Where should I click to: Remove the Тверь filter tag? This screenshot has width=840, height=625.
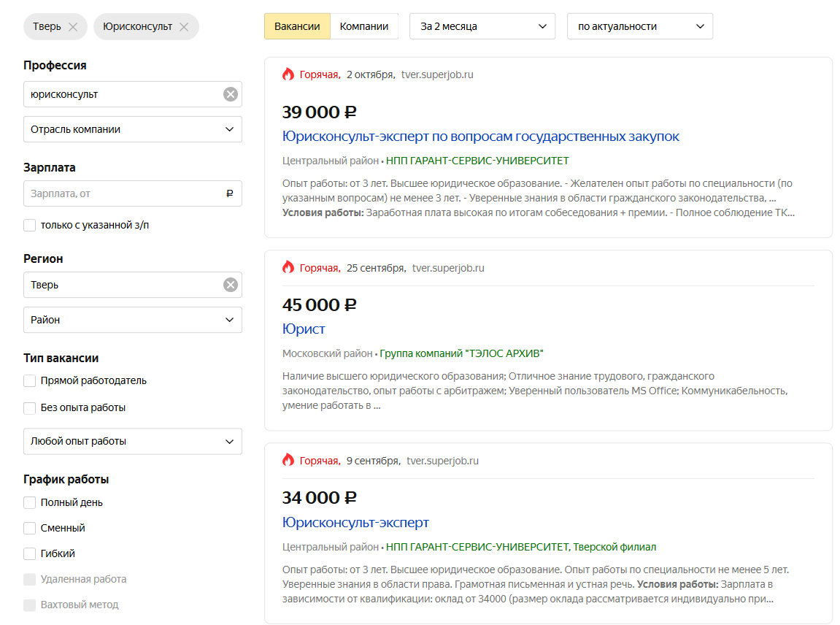[x=72, y=27]
